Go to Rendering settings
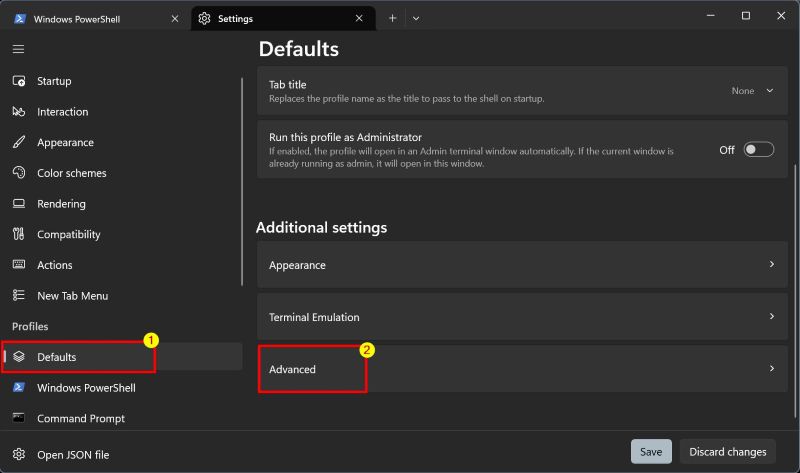This screenshot has width=800, height=473. 61,204
